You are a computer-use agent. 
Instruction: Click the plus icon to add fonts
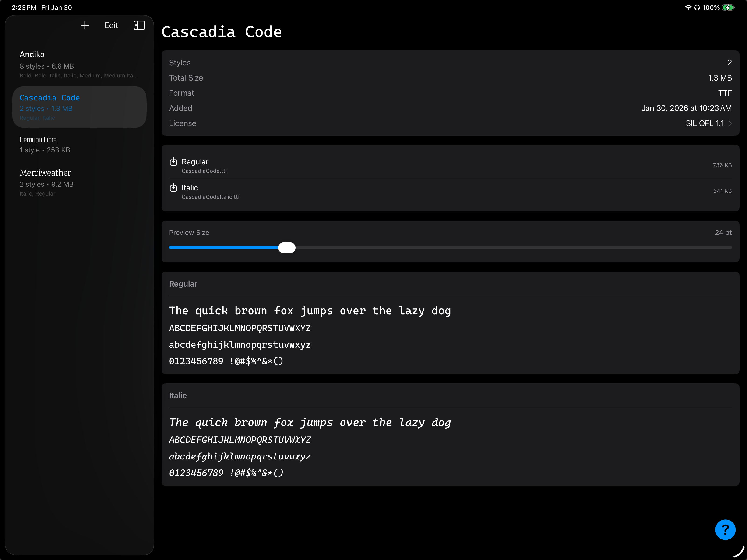tap(85, 25)
